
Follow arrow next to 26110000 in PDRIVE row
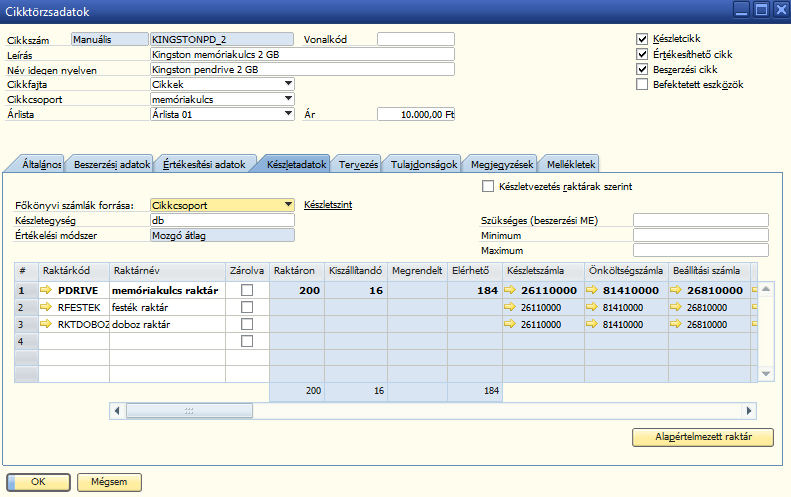click(510, 290)
